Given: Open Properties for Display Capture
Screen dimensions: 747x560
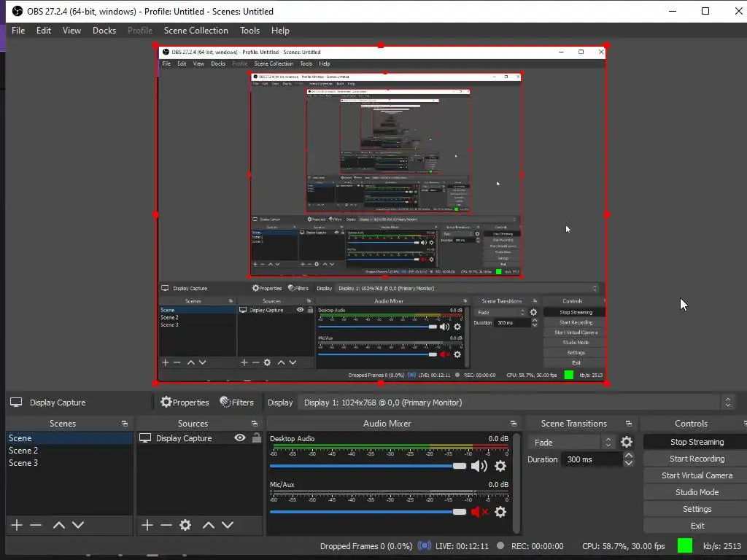Looking at the screenshot, I should [x=185, y=402].
